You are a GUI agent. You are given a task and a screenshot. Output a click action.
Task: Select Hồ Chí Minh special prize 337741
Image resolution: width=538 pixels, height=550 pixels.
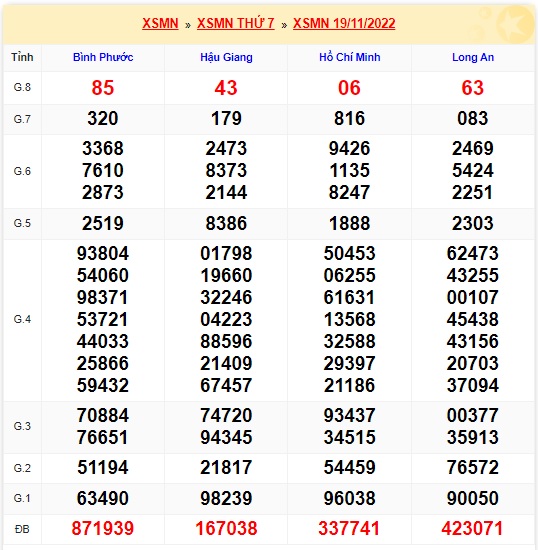[x=349, y=529]
